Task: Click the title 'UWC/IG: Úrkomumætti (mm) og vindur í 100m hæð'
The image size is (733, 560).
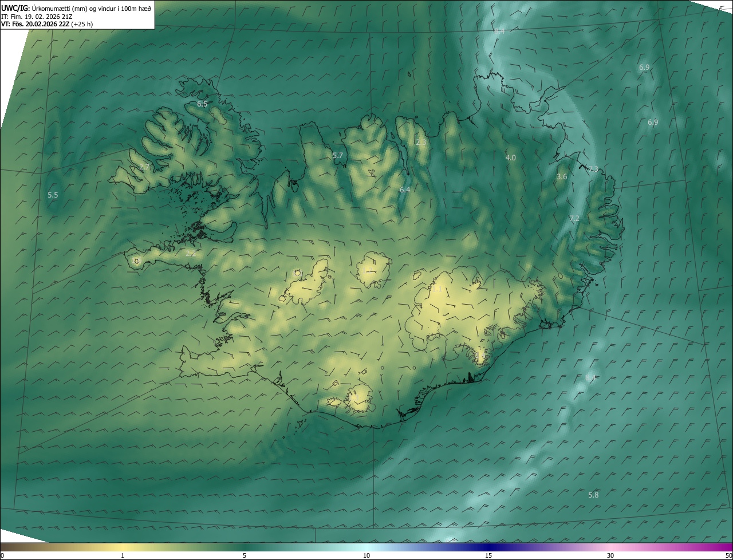Action: (76, 7)
